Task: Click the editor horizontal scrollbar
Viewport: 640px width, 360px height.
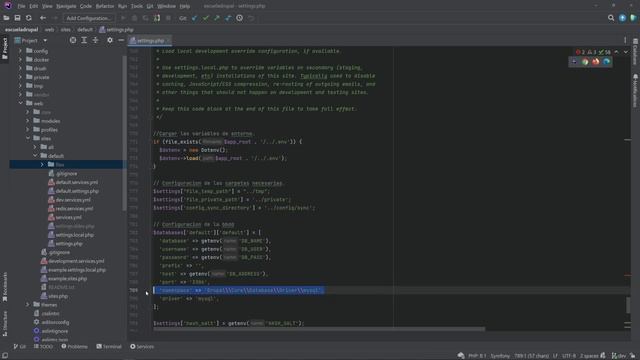Action: click(319, 329)
